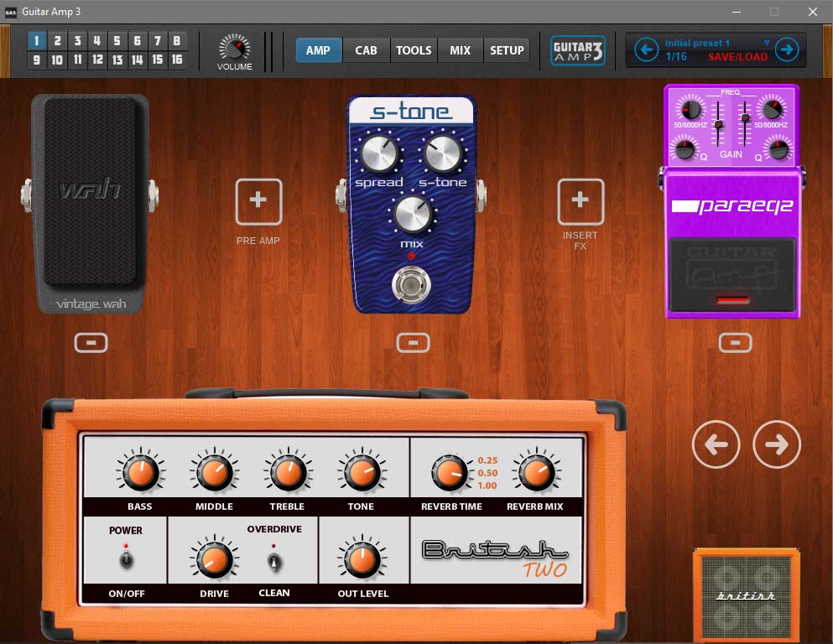The height and width of the screenshot is (644, 833).
Task: Switch to previous amp model
Action: click(716, 444)
